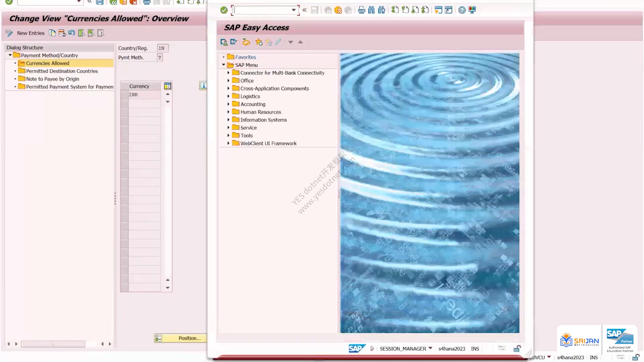The width and height of the screenshot is (644, 362).
Task: Click the New Entries button
Action: click(31, 33)
